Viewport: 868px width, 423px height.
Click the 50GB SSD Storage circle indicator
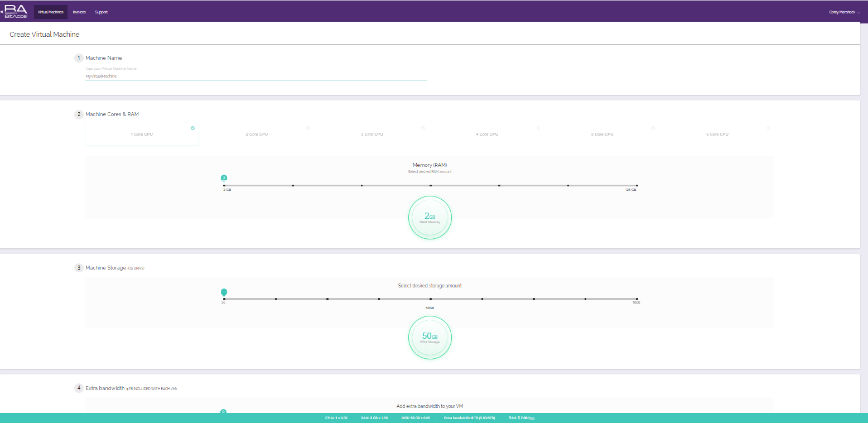[430, 338]
